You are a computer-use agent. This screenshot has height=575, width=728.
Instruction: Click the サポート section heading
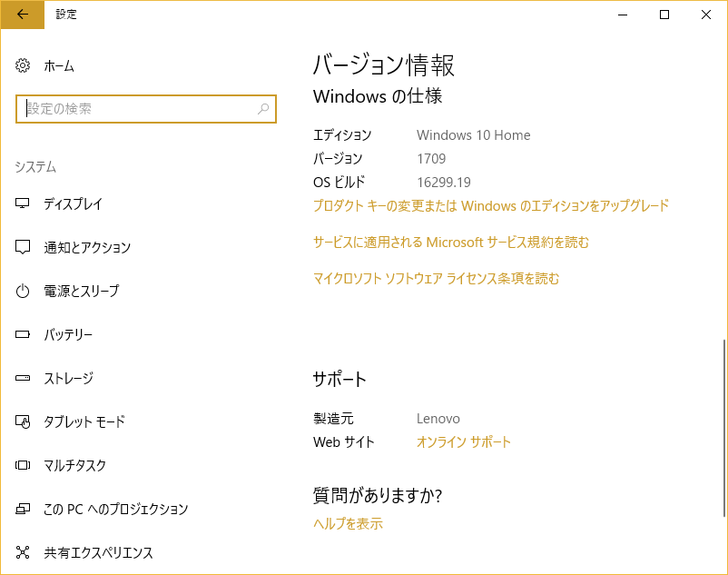click(339, 379)
